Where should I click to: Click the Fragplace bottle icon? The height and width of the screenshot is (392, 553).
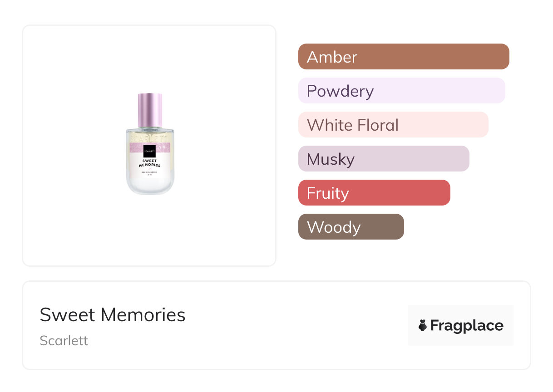pyautogui.click(x=423, y=325)
